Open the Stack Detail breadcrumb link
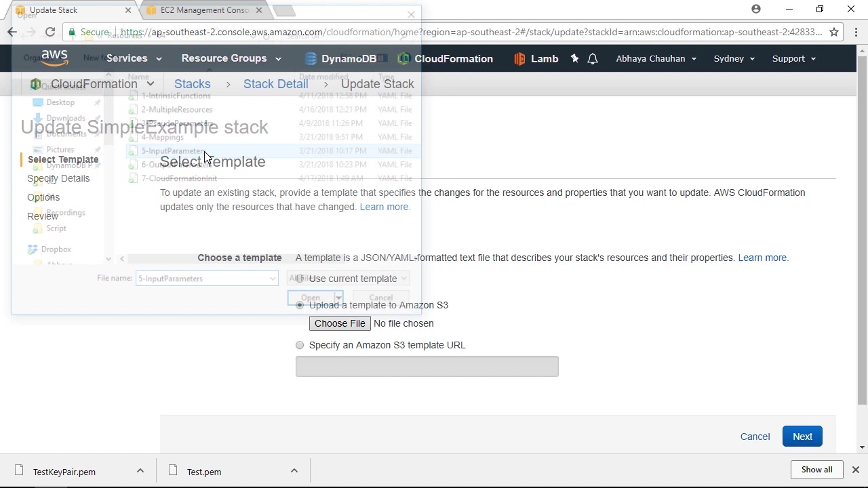The height and width of the screenshot is (488, 868). pyautogui.click(x=276, y=84)
